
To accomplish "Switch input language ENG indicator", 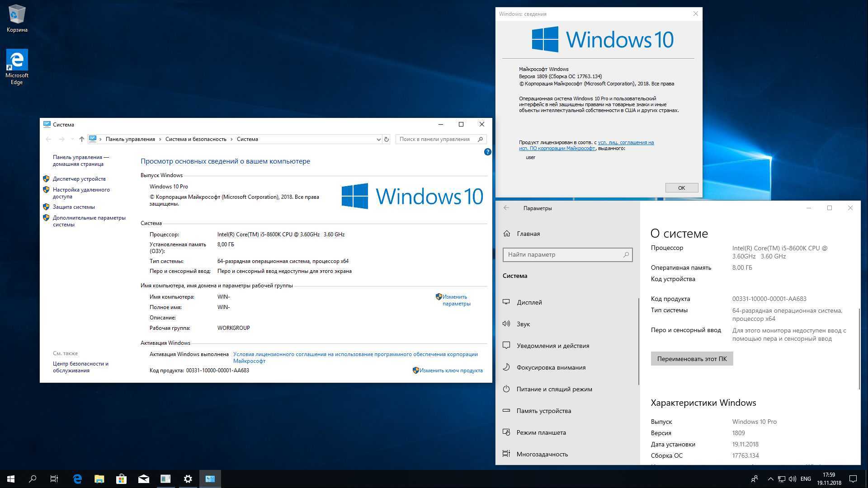I will coord(806,479).
